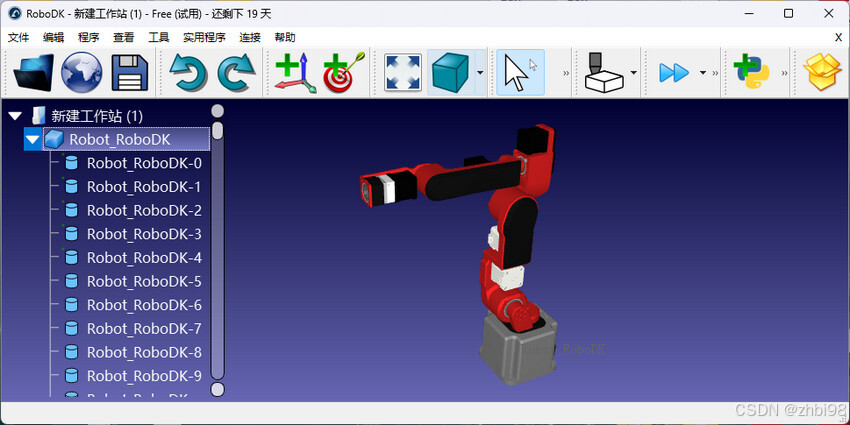Select Robot_RoboDK-6 in the tree
Screen dimensions: 850x425
pos(144,305)
